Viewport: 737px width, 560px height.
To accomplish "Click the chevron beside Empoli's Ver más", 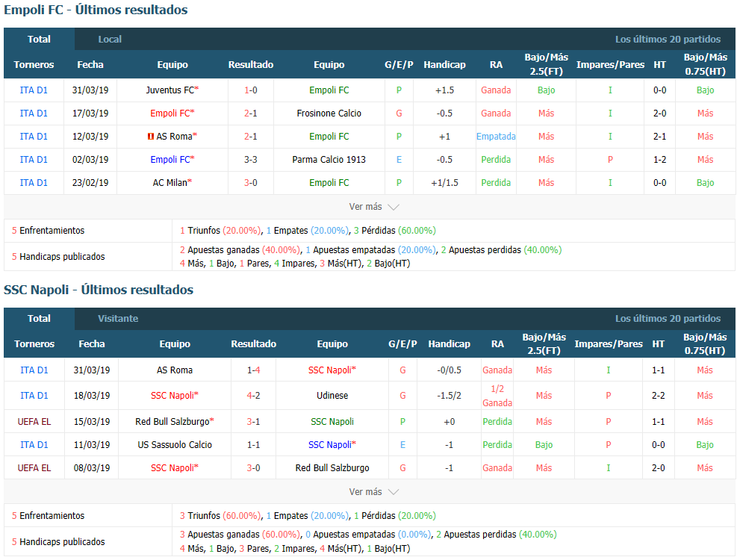I will click(393, 207).
